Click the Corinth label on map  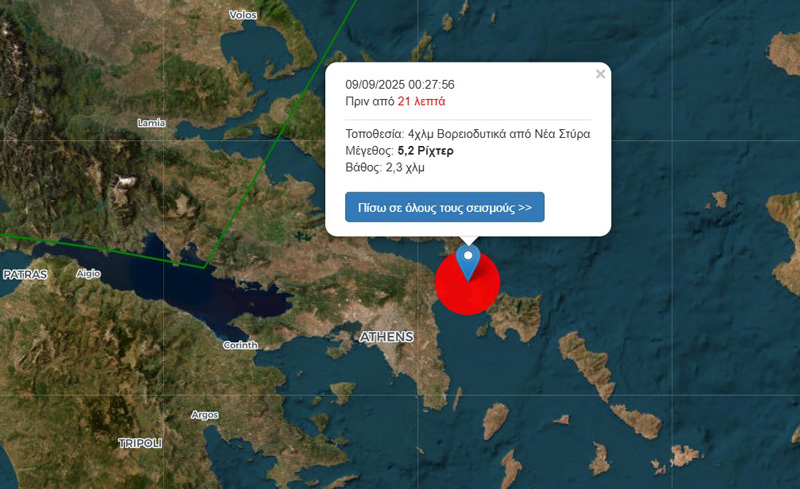click(240, 345)
